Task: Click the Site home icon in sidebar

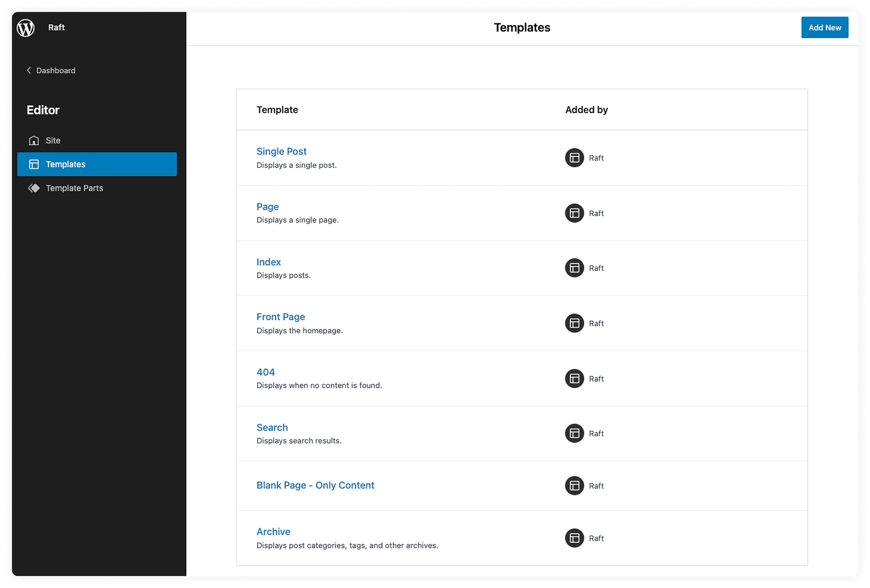Action: pos(34,140)
